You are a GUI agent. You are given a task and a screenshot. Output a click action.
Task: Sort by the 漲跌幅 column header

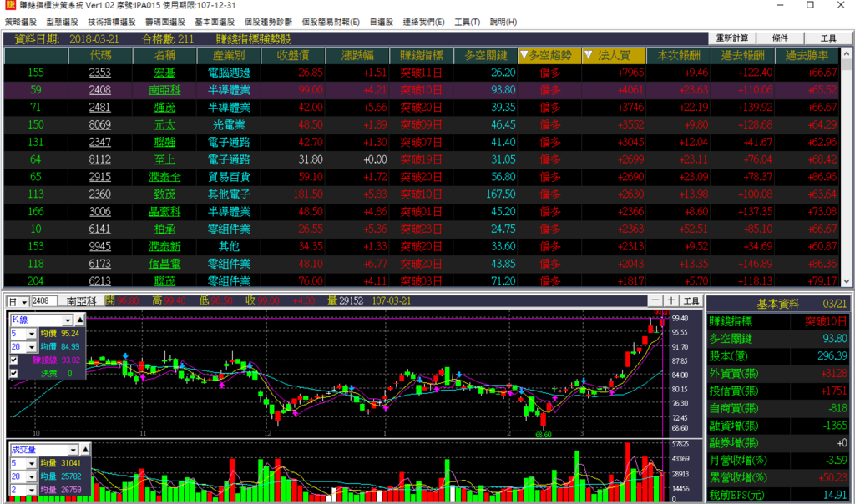pos(357,56)
